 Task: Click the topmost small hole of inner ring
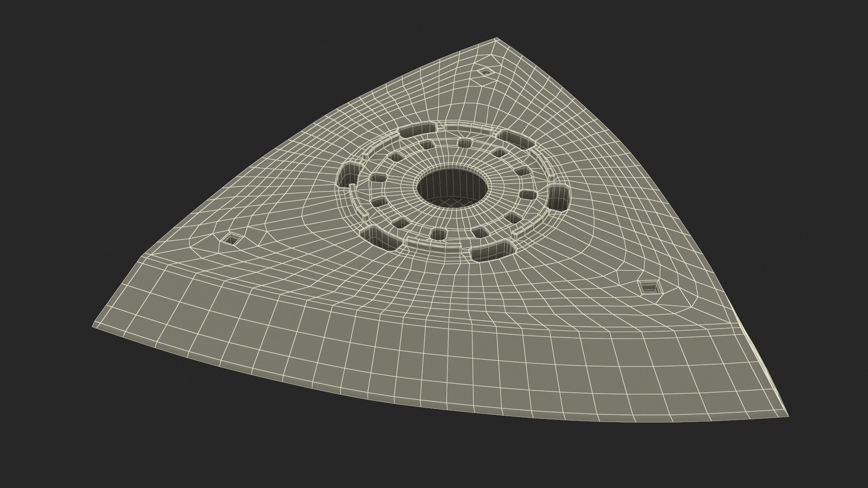(465, 143)
